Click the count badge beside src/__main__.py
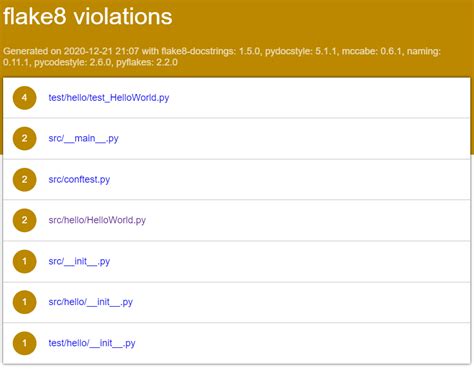The height and width of the screenshot is (370, 474). click(x=24, y=138)
